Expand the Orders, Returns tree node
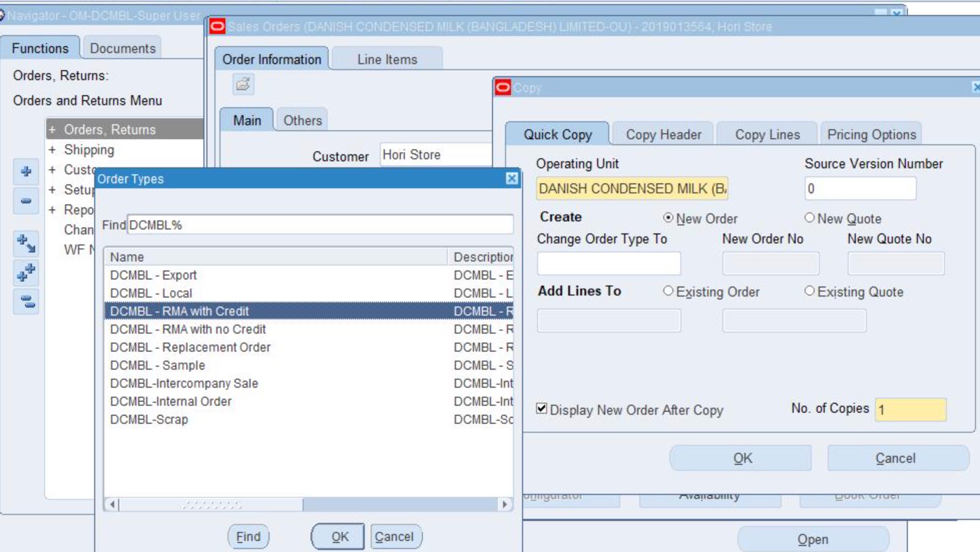The height and width of the screenshot is (552, 980). pyautogui.click(x=52, y=130)
